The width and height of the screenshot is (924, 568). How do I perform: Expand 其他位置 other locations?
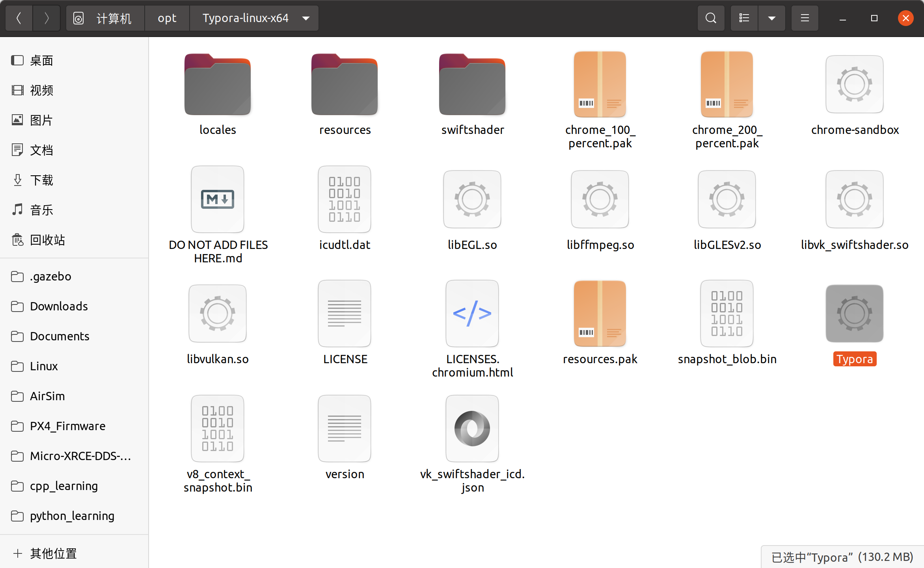[x=53, y=553]
